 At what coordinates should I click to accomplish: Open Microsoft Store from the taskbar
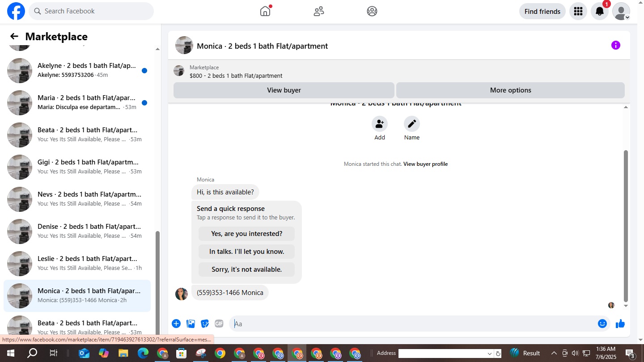181,353
